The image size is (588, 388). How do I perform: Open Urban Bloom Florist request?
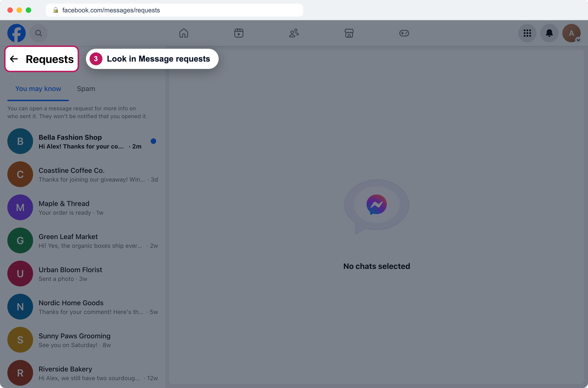pos(83,274)
